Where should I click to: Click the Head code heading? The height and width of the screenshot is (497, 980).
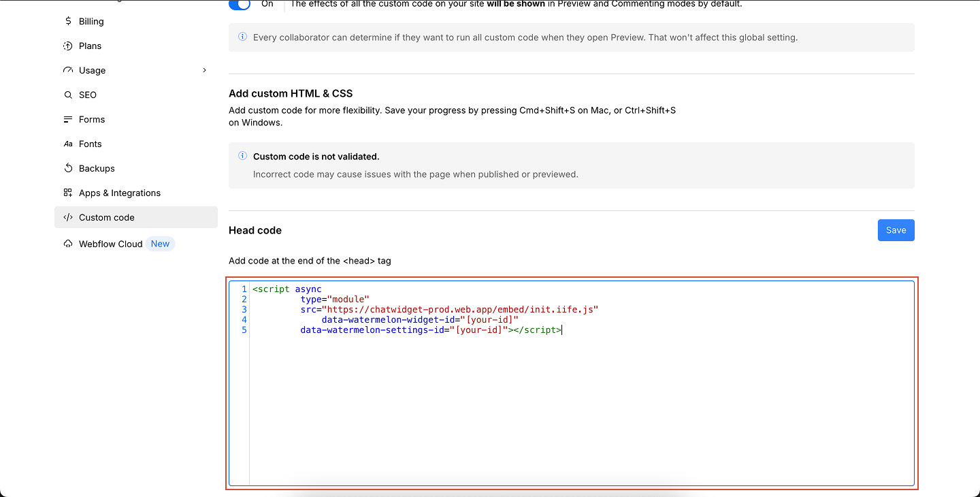pos(255,230)
